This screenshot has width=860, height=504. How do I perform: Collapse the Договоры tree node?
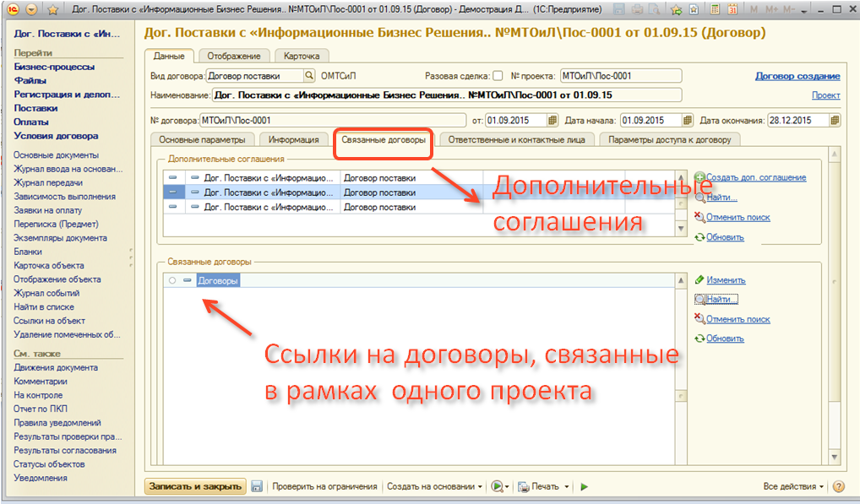[188, 280]
